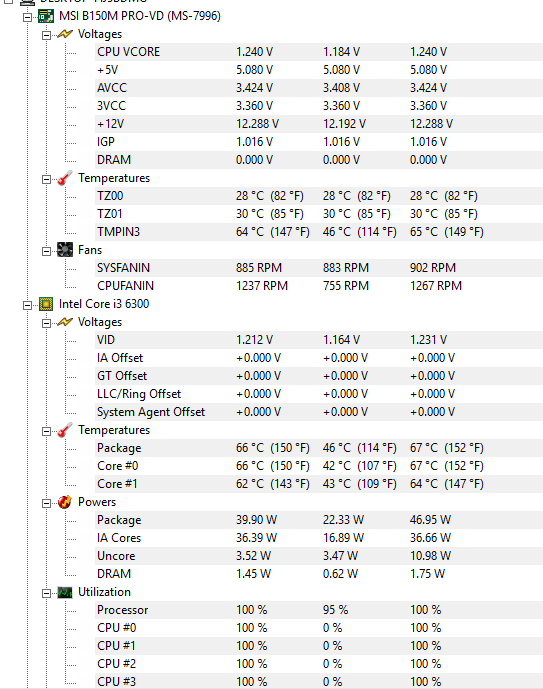
Task: Select the IA Cores power row
Action: (319, 538)
